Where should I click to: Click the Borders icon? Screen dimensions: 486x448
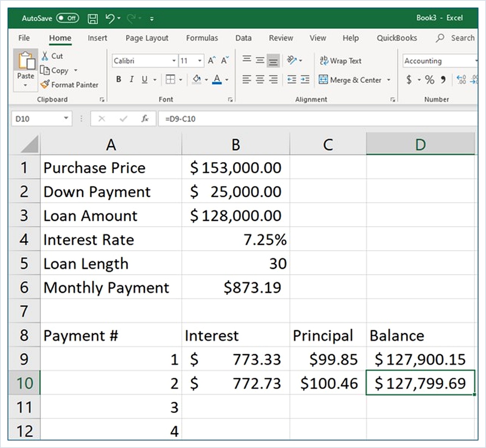pos(170,79)
